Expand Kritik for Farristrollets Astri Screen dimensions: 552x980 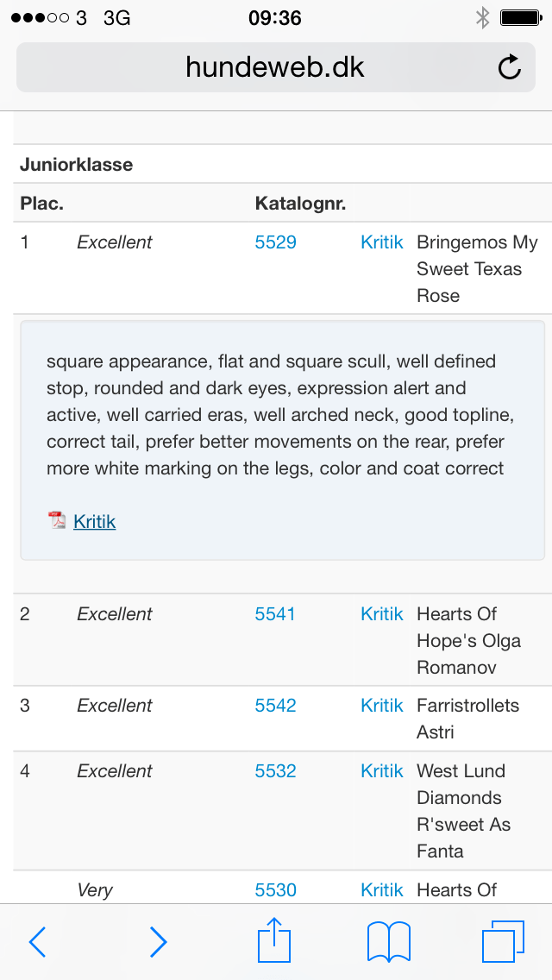(x=382, y=706)
